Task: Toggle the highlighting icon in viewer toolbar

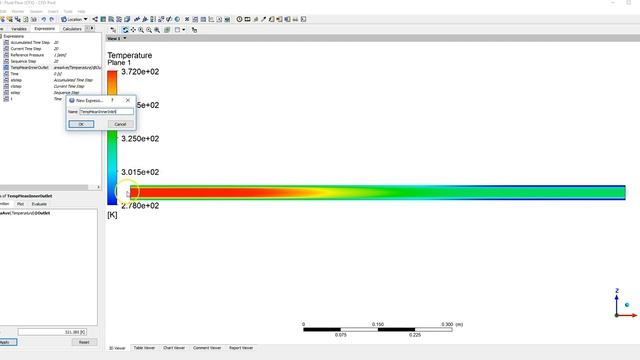Action: pyautogui.click(x=167, y=30)
